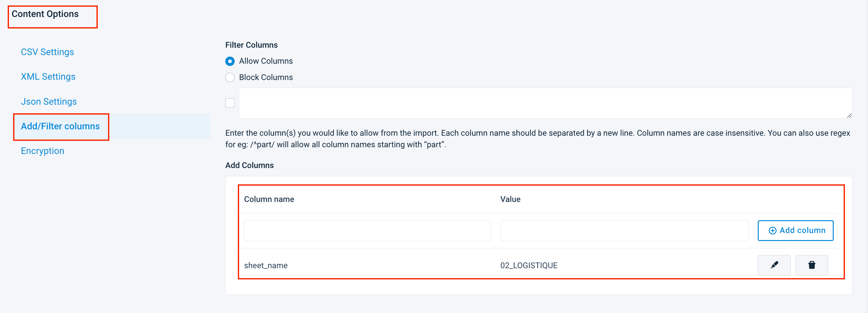Image resolution: width=868 pixels, height=313 pixels.
Task: Click the sheet_name row entry
Action: tap(265, 266)
